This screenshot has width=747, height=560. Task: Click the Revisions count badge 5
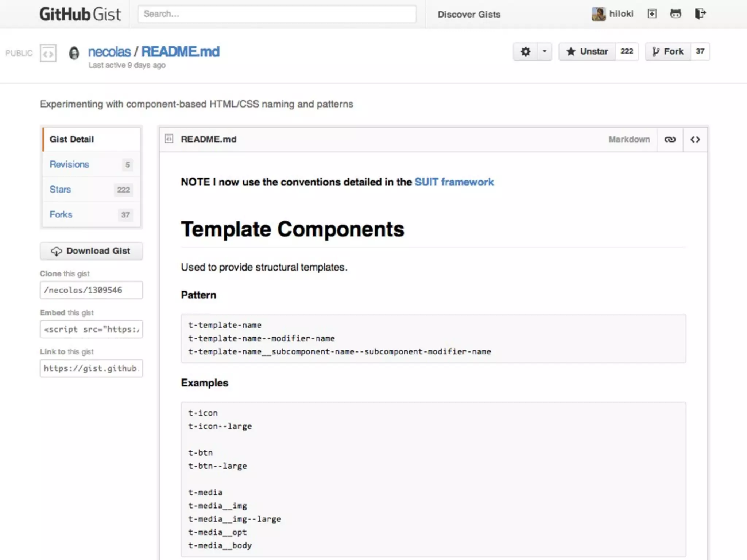(128, 165)
